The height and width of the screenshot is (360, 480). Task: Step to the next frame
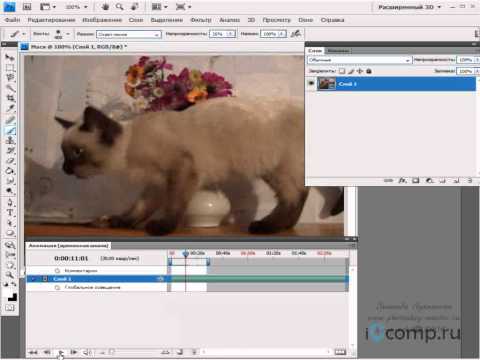pyautogui.click(x=74, y=352)
